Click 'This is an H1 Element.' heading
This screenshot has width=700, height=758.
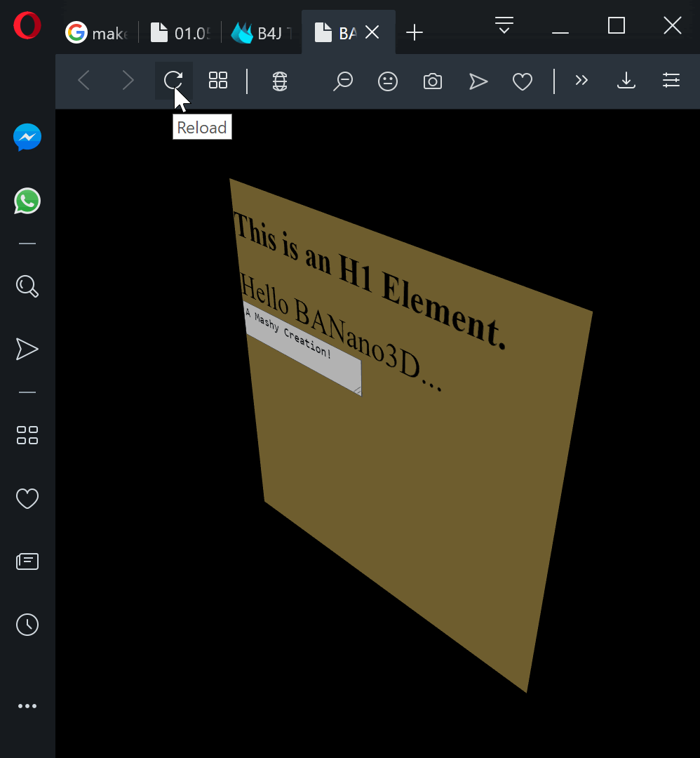click(370, 280)
